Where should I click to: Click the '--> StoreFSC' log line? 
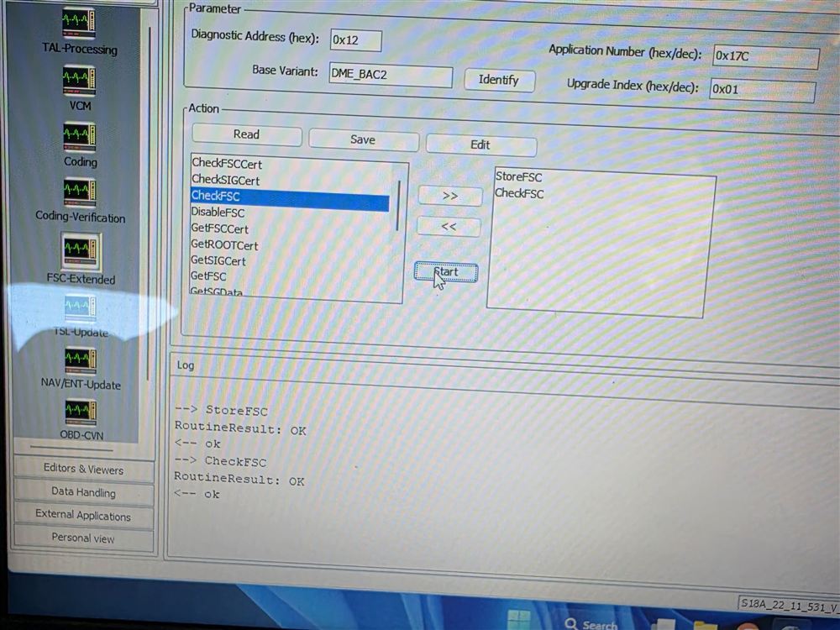point(221,411)
